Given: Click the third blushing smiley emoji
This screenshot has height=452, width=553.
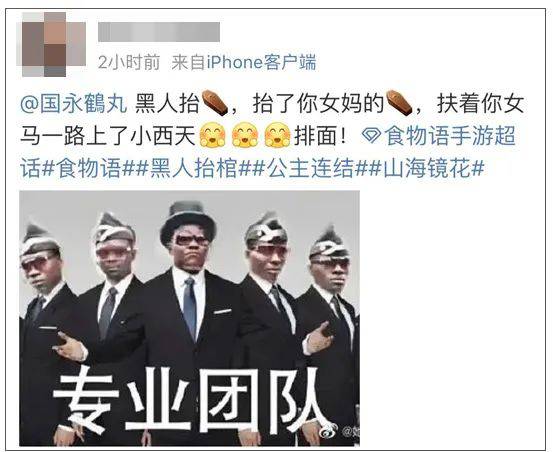Looking at the screenshot, I should (x=278, y=135).
